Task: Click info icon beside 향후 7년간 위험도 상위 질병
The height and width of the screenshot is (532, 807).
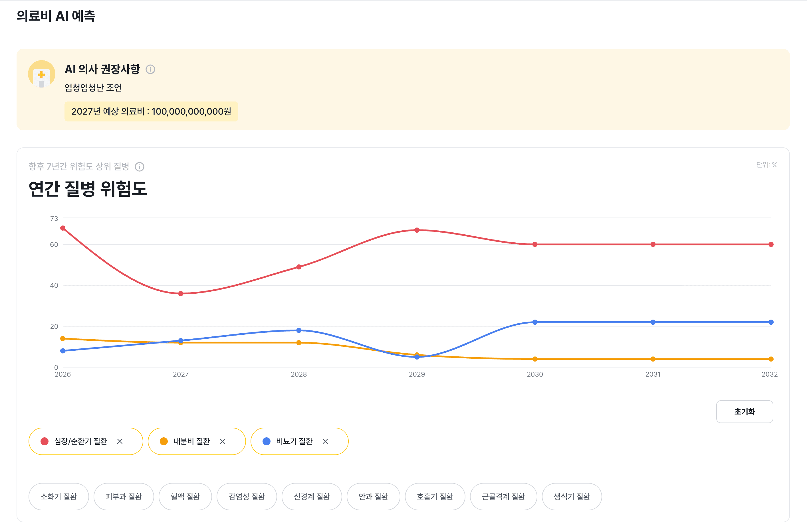Action: click(140, 166)
